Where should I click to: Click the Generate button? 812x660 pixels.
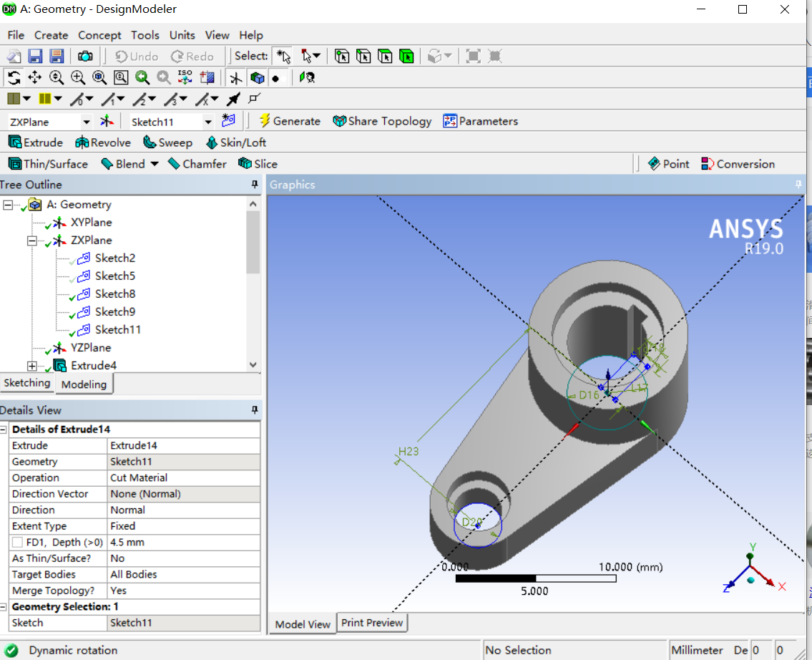(290, 121)
